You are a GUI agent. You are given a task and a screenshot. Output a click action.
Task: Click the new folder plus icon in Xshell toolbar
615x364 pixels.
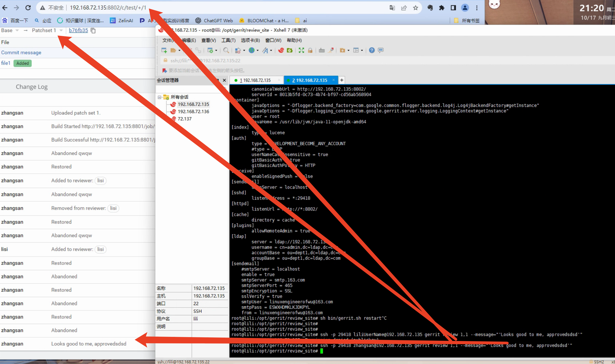click(x=343, y=50)
